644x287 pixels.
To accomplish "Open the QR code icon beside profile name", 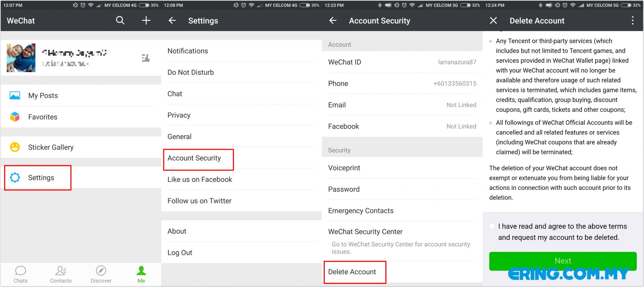I will click(146, 58).
